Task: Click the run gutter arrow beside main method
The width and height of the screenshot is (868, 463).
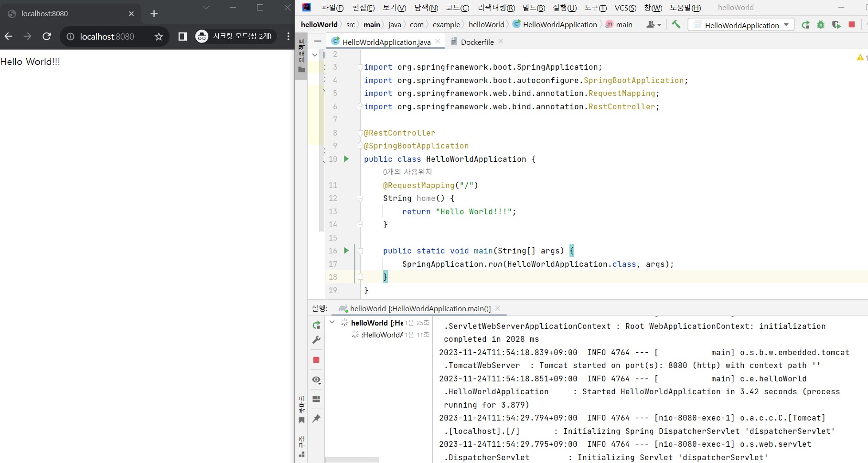Action: coord(346,251)
